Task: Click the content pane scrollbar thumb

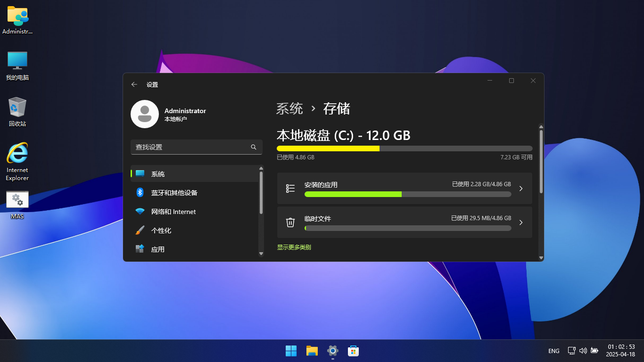Action: pyautogui.click(x=541, y=161)
